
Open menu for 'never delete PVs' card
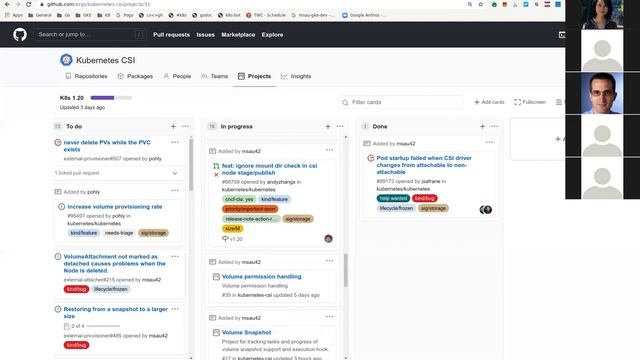click(x=175, y=142)
